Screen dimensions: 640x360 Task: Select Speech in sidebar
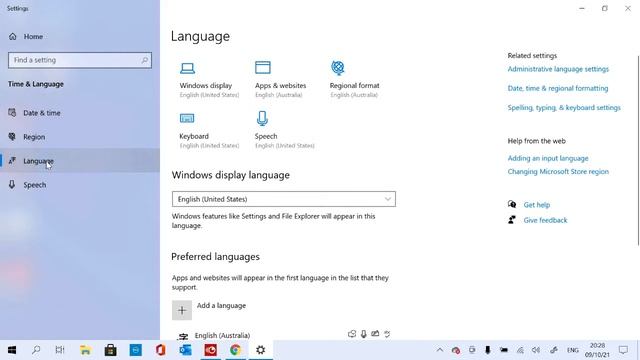(x=80, y=185)
